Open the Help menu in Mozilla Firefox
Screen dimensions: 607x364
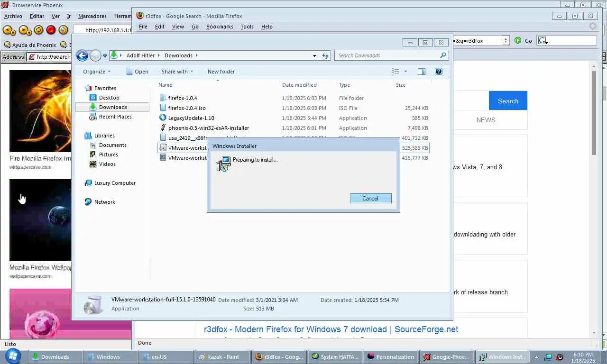pyautogui.click(x=267, y=27)
